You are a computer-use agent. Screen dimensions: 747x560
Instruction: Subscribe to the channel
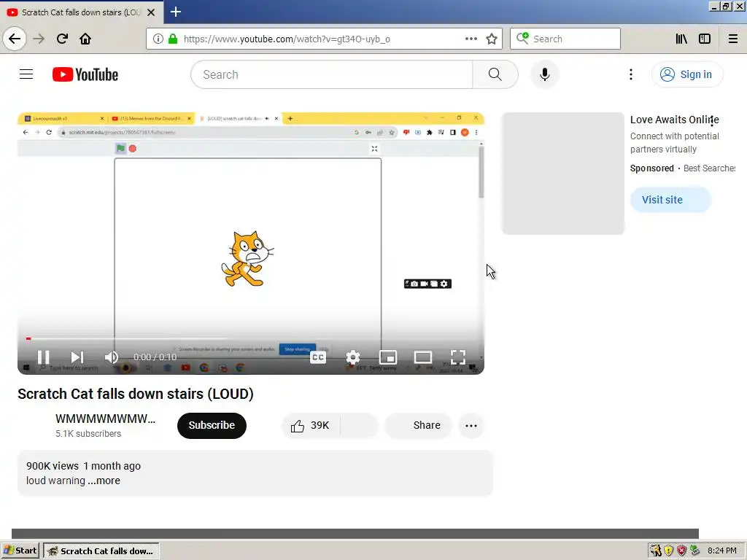pos(212,425)
